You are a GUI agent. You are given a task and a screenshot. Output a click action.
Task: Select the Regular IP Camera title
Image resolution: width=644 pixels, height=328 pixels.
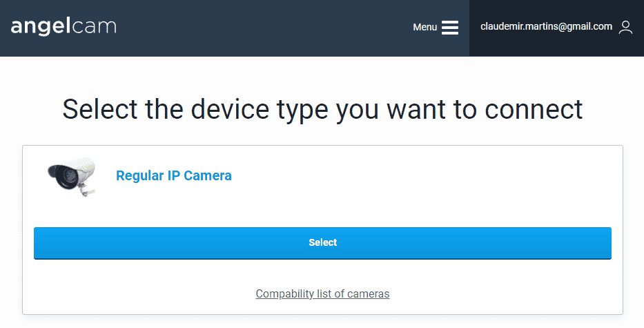tap(173, 176)
